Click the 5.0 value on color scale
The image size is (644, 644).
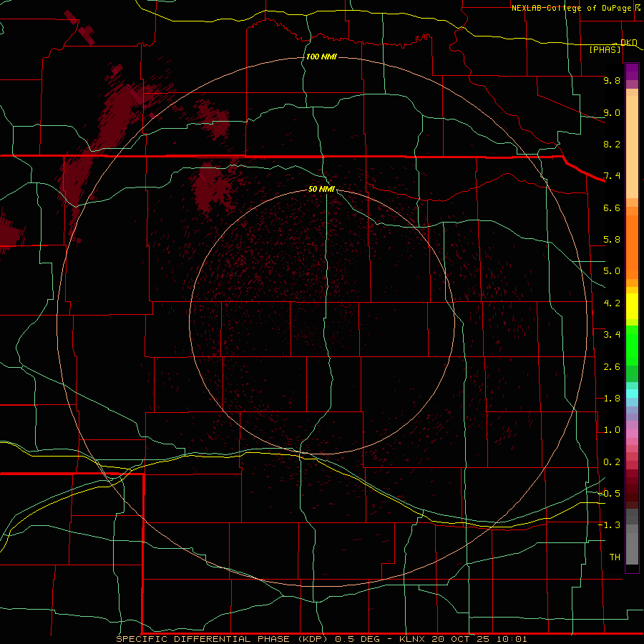612,271
